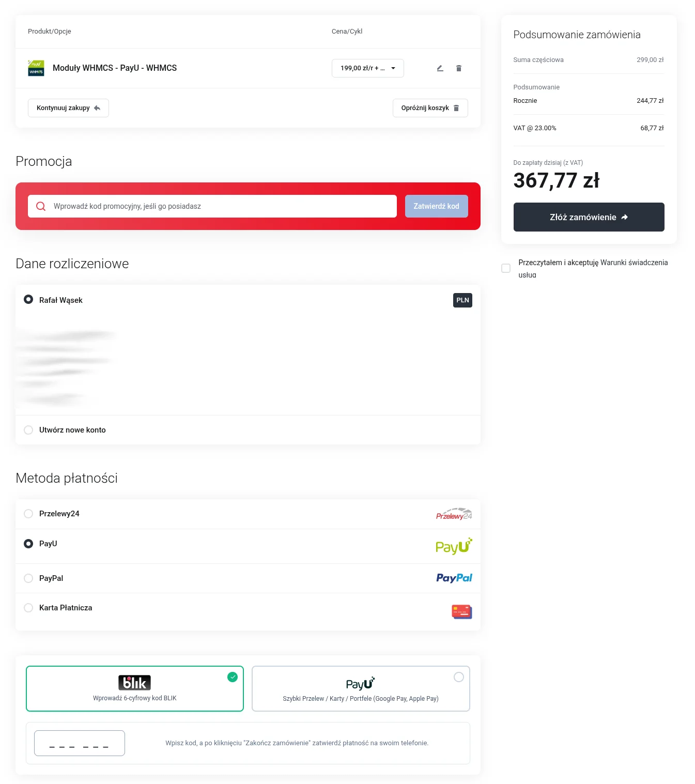Click the red credit card icon
Screen dimensions: 695x784
click(x=461, y=612)
